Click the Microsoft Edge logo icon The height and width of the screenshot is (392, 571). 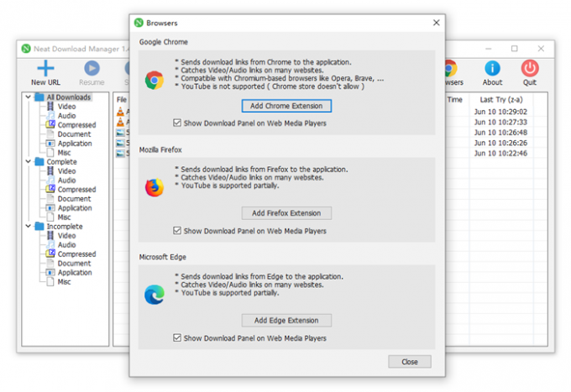[155, 295]
